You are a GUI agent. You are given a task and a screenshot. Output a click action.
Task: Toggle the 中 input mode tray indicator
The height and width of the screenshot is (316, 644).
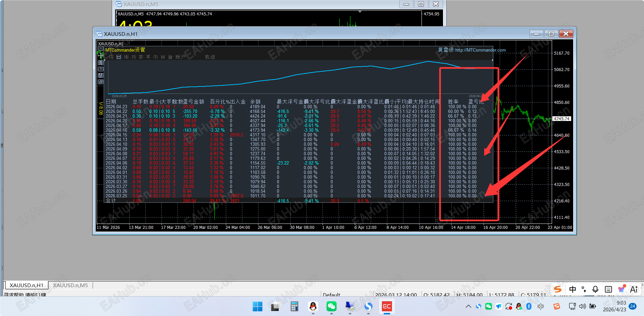click(x=540, y=306)
